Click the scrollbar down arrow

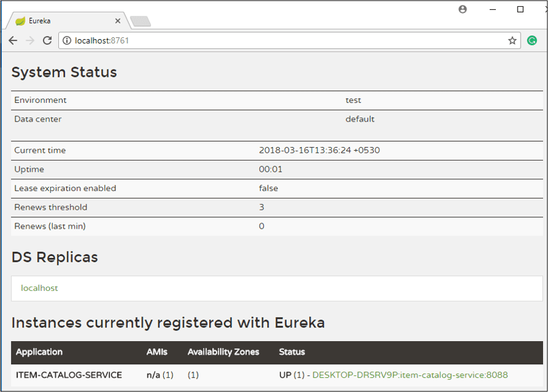click(543, 387)
